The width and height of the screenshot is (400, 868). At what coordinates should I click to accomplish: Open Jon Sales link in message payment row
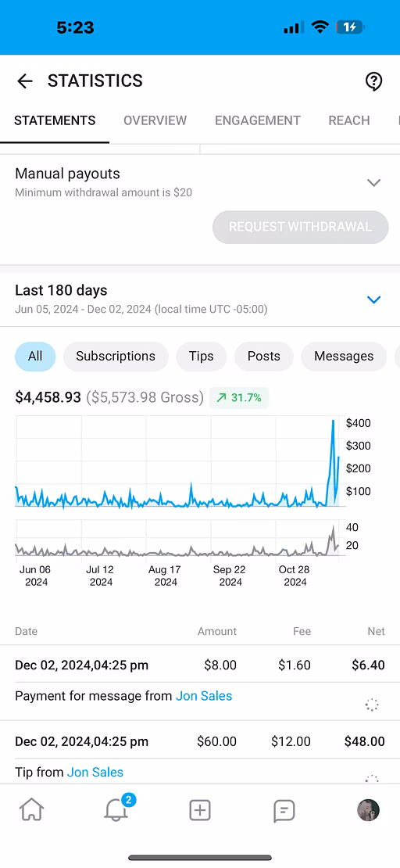tap(204, 696)
